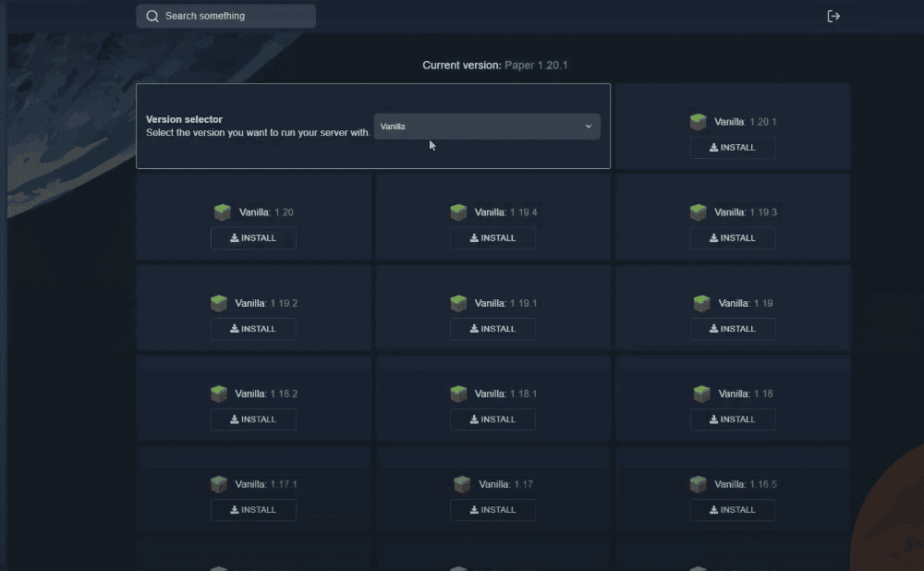Image resolution: width=924 pixels, height=571 pixels.
Task: Open the Vanilla version selector dropdown
Action: tap(486, 127)
